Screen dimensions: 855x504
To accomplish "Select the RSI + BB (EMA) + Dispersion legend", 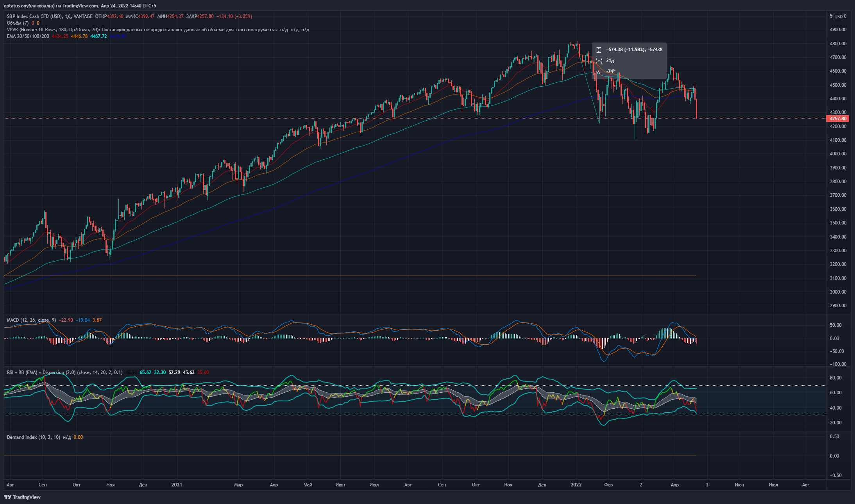I will click(x=64, y=372).
